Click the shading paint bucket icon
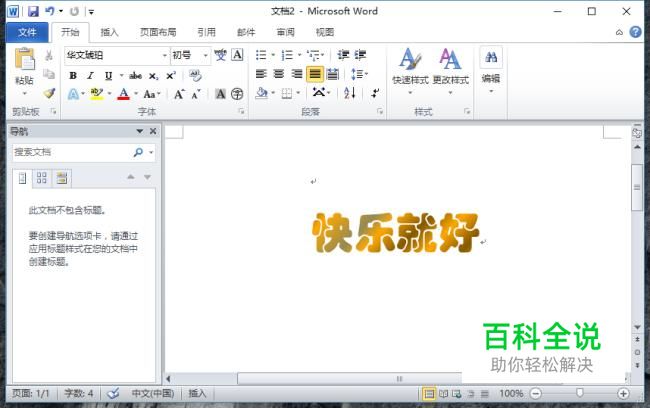This screenshot has width=650, height=408. [x=262, y=93]
